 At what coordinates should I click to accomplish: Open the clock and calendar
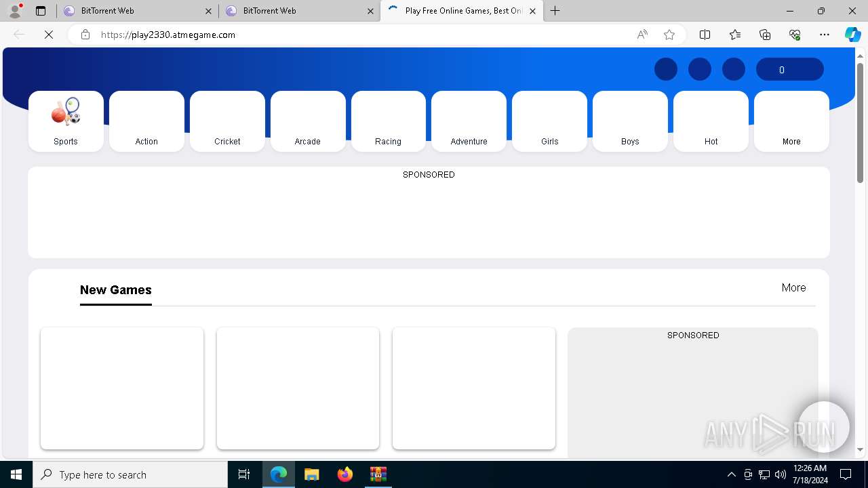tap(810, 474)
